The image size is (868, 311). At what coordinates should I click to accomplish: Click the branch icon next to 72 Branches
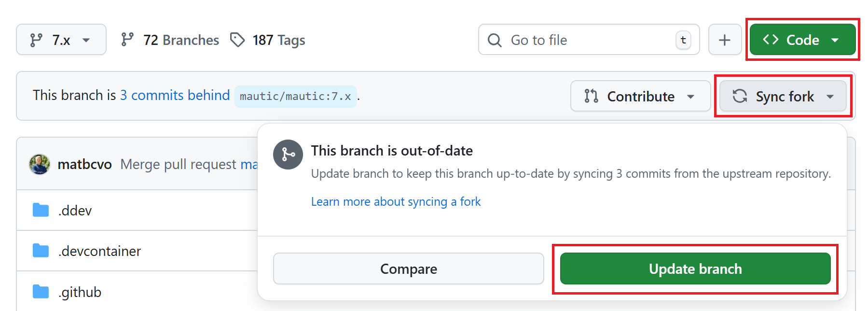[127, 40]
